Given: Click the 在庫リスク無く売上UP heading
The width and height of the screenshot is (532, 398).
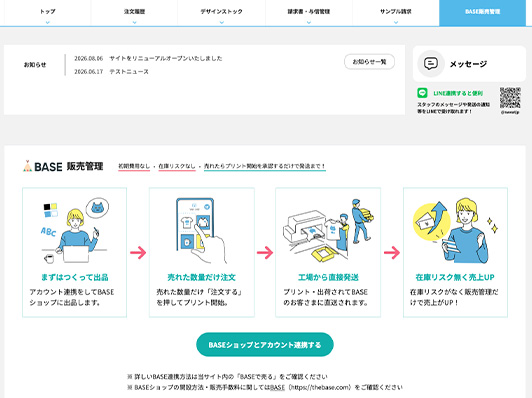Looking at the screenshot, I should coord(455,278).
